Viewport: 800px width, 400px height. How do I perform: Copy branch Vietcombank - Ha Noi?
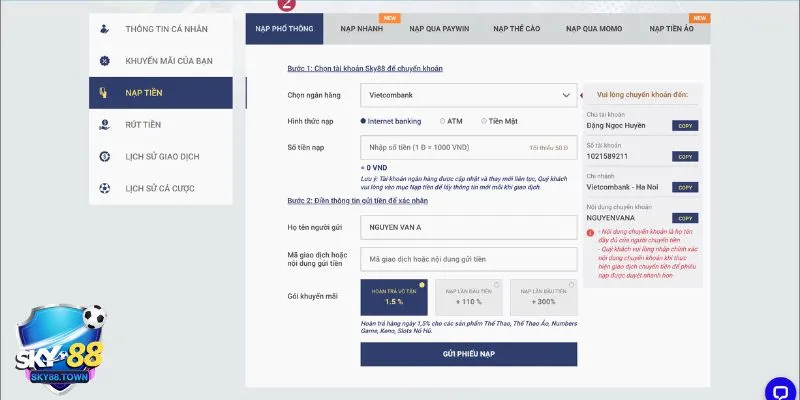[x=685, y=187]
